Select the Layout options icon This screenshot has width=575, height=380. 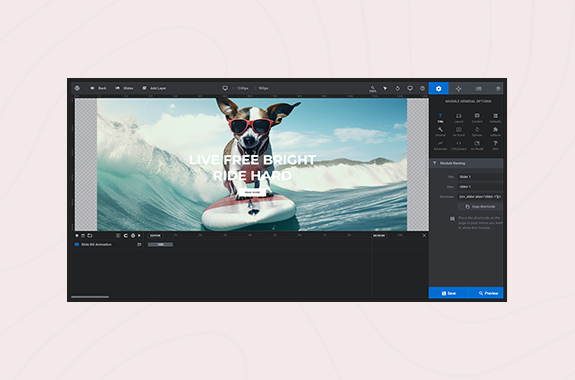[x=458, y=118]
